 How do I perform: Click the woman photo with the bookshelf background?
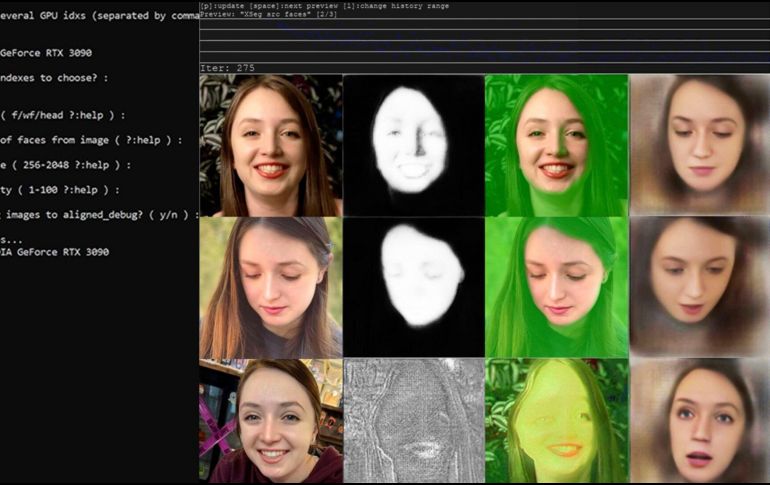point(270,420)
